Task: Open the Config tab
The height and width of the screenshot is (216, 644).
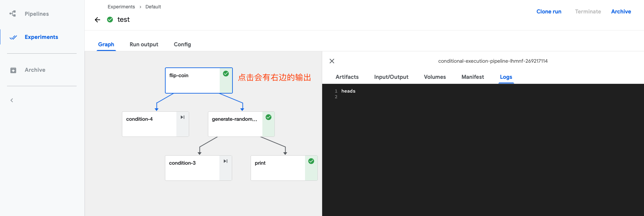Action: pyautogui.click(x=182, y=45)
